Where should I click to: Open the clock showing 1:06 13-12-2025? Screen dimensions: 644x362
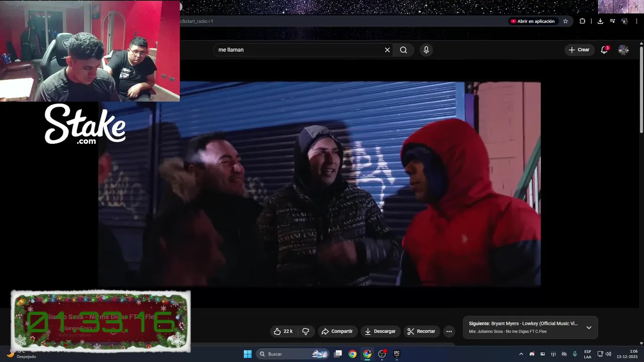tap(627, 354)
